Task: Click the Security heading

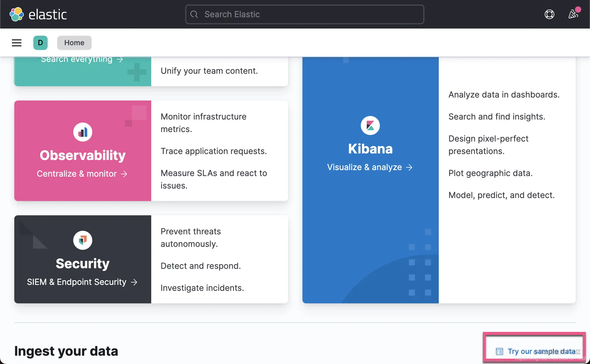Action: 83,263
